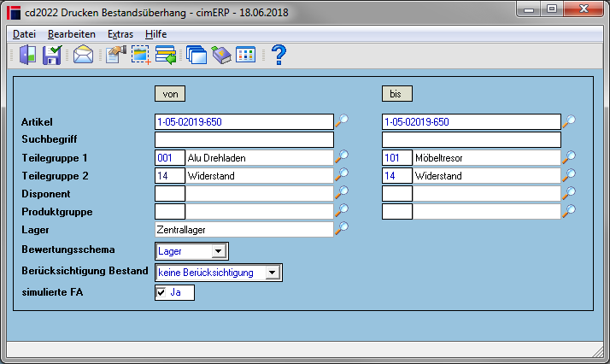Viewport: 610px width, 364px height.
Task: Expand the Bewertungsschema dropdown
Action: [x=218, y=251]
